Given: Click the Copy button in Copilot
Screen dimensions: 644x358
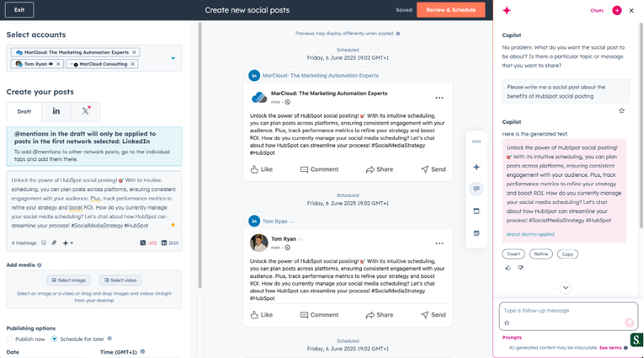Looking at the screenshot, I should click(x=568, y=254).
